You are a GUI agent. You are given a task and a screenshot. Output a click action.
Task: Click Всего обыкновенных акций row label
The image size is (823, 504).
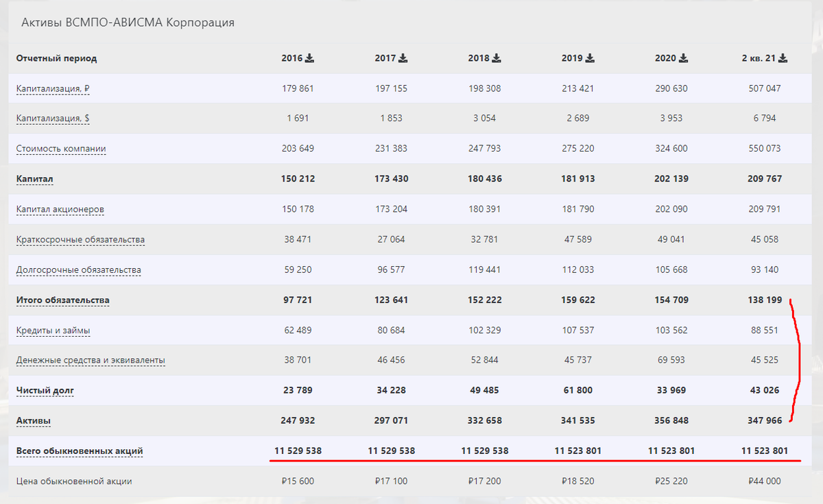point(80,451)
